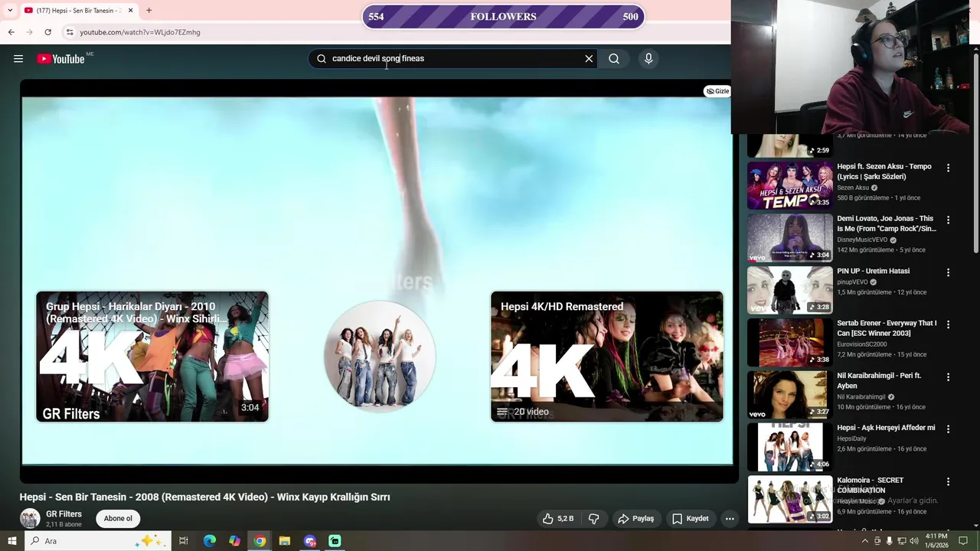This screenshot has height=551, width=980.
Task: Open the Windows Start menu
Action: tap(11, 541)
